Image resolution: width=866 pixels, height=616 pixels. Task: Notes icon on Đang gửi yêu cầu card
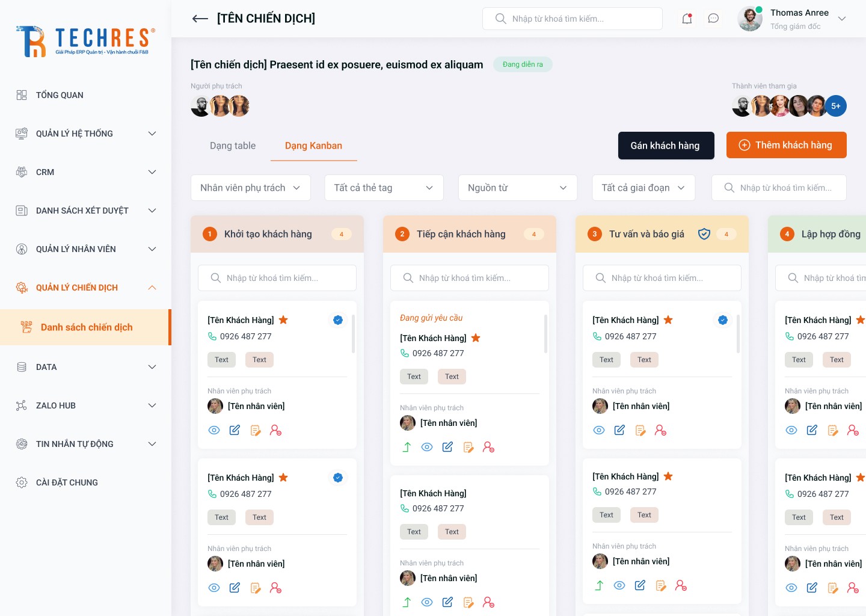coord(468,447)
